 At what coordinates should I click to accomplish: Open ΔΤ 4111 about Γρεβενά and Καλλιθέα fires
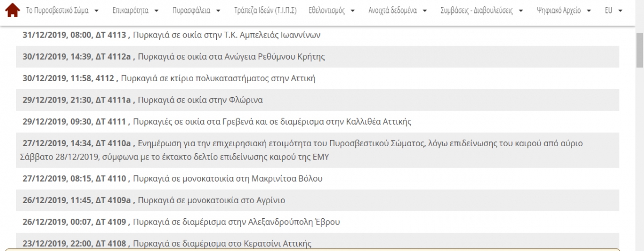(272, 121)
